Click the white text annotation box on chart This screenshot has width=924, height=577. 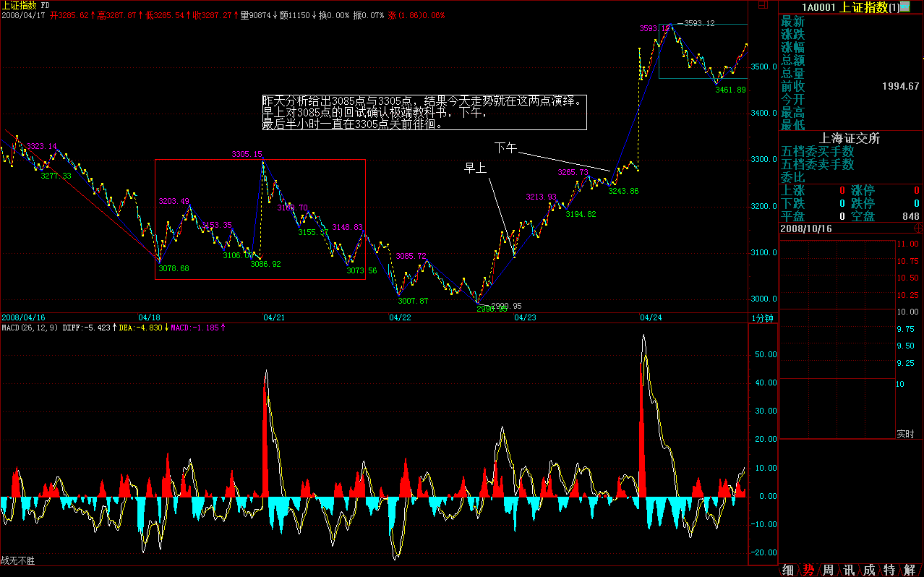[424, 112]
